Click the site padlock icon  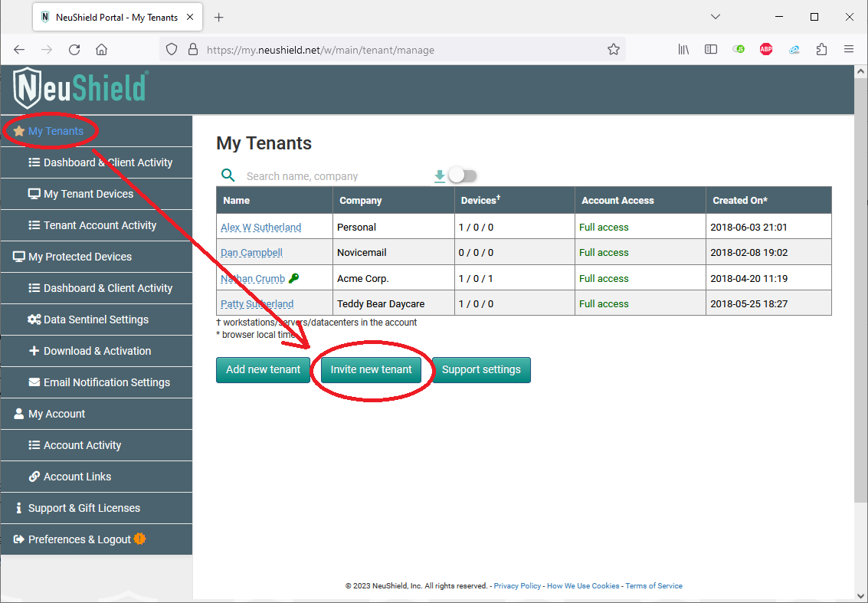pyautogui.click(x=192, y=50)
